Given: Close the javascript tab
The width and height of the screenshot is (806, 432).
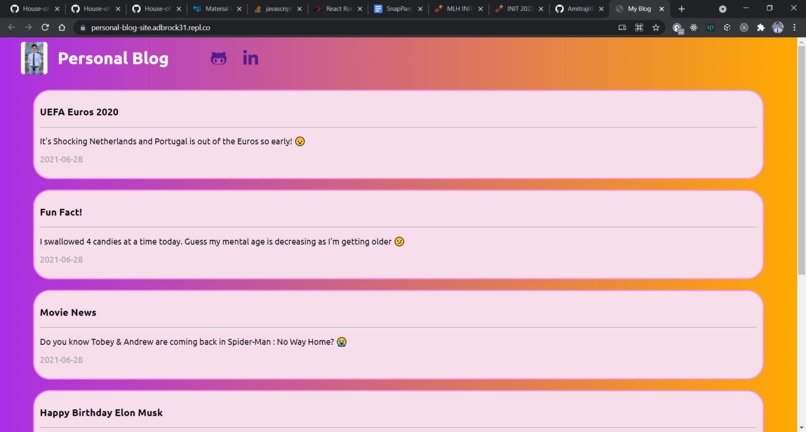Looking at the screenshot, I should (299, 9).
